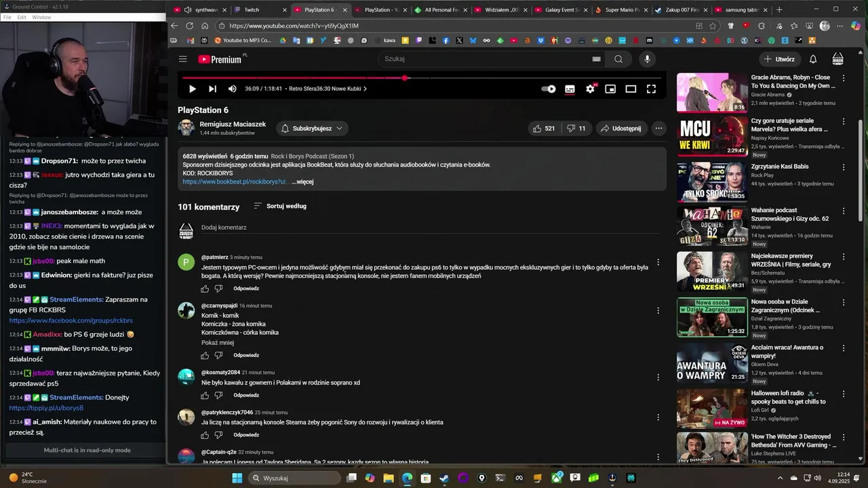Viewport: 868px width, 488px height.
Task: Reply to @patrykklenczyk7046 comment
Action: click(246, 435)
